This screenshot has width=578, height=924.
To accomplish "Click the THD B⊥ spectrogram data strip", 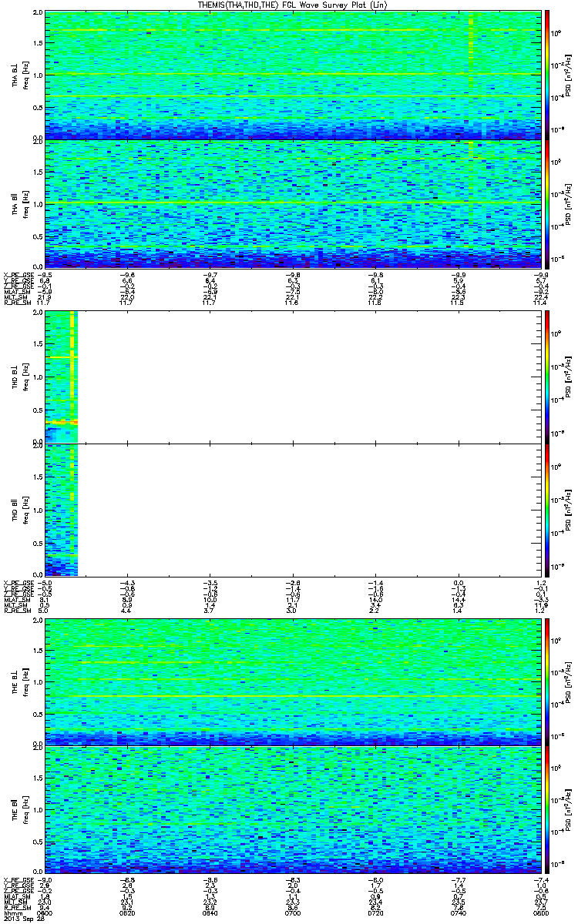I will (x=62, y=377).
